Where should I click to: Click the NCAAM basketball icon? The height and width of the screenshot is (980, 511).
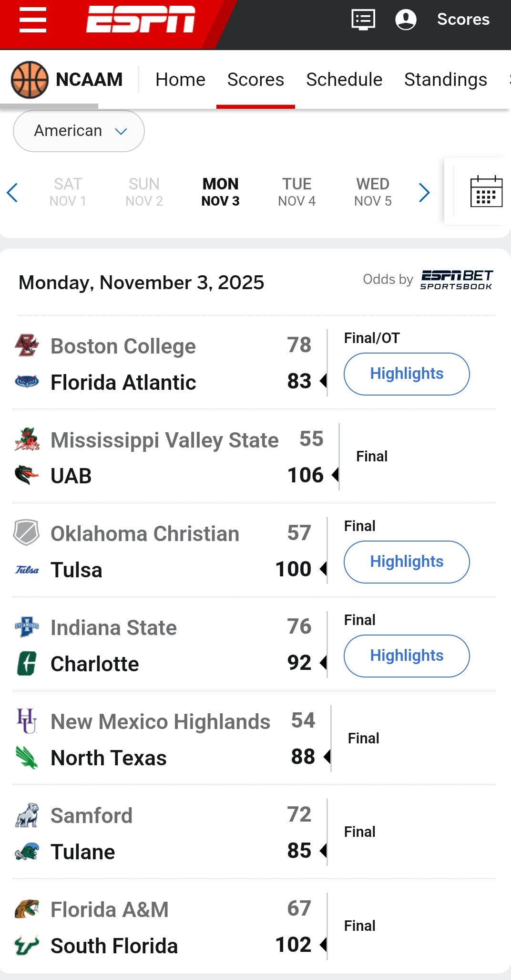click(30, 80)
